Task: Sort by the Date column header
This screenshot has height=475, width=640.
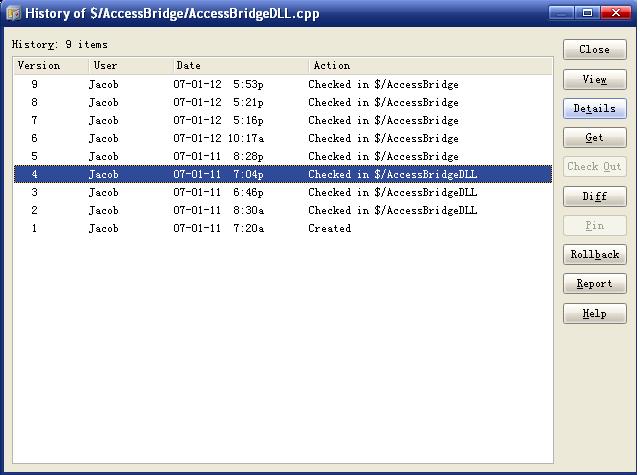Action: tap(240, 66)
